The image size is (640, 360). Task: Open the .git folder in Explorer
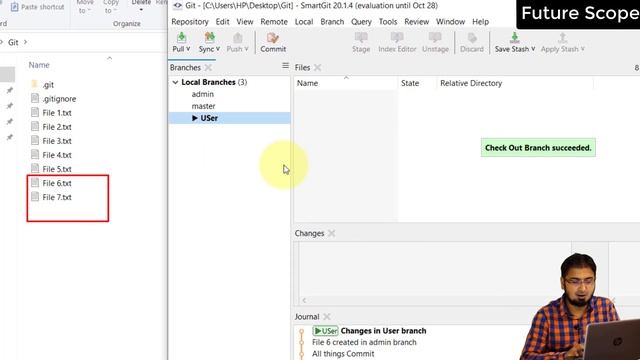point(48,85)
